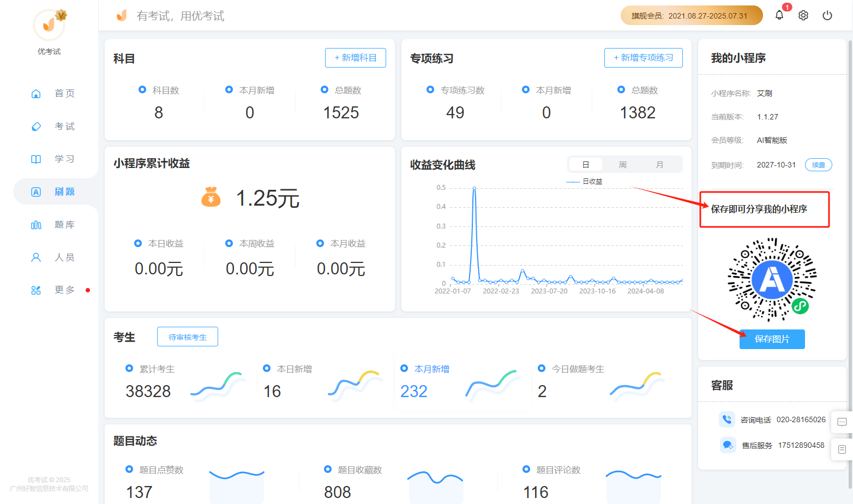Image resolution: width=853 pixels, height=504 pixels.
Task: Switch earnings chart to 日 view
Action: tap(586, 165)
